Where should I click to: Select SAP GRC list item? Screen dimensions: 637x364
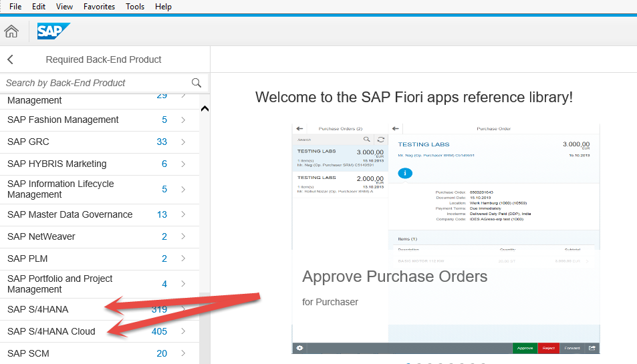click(100, 142)
